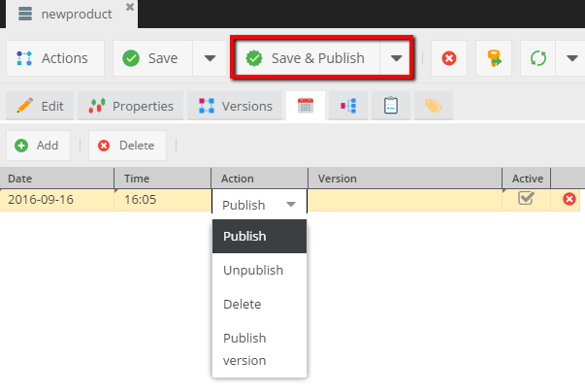Image resolution: width=585 pixels, height=392 pixels.
Task: Expand the Save button dropdown arrow
Action: [x=210, y=58]
